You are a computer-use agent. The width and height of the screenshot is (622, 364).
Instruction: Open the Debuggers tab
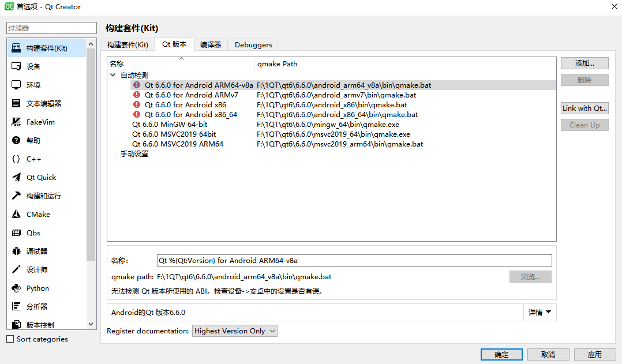[253, 45]
